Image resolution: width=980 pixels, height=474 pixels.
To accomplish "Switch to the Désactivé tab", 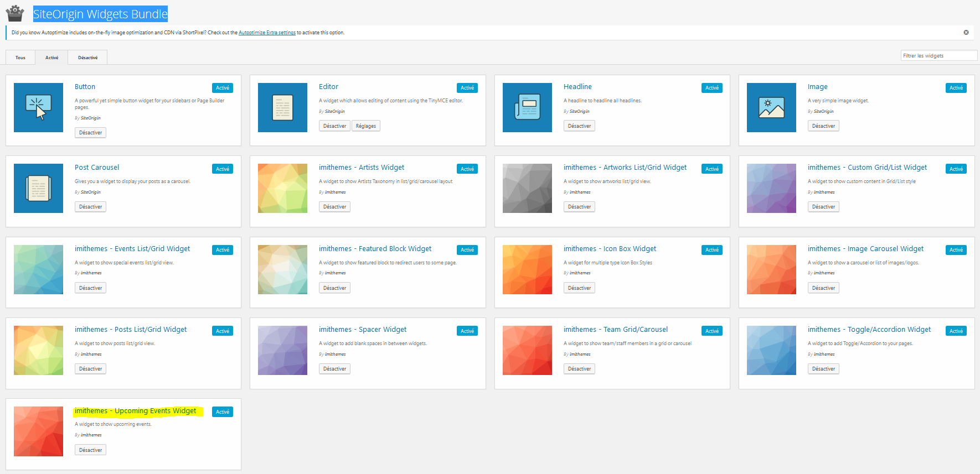I will tap(87, 58).
